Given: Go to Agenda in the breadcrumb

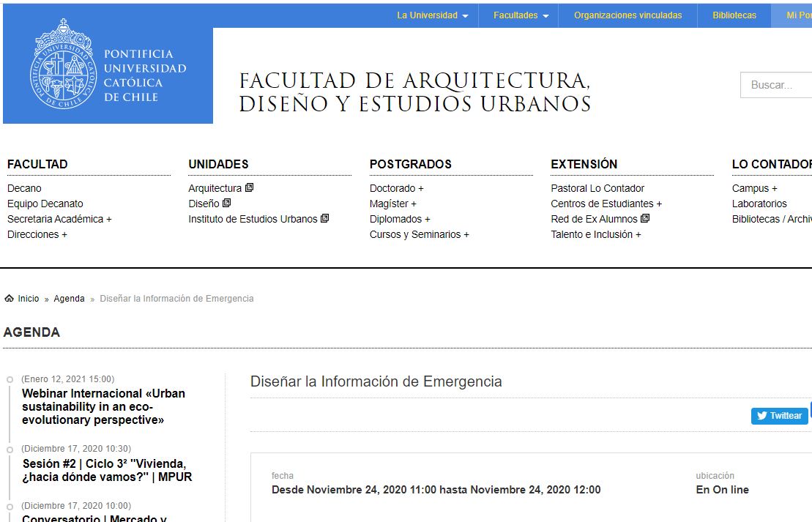Looking at the screenshot, I should click(69, 298).
